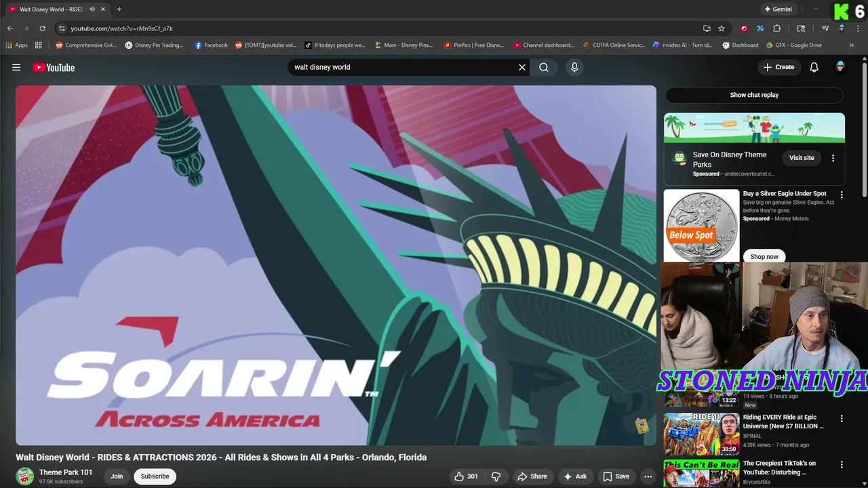
Task: Click the browser back arrow
Action: (9, 28)
